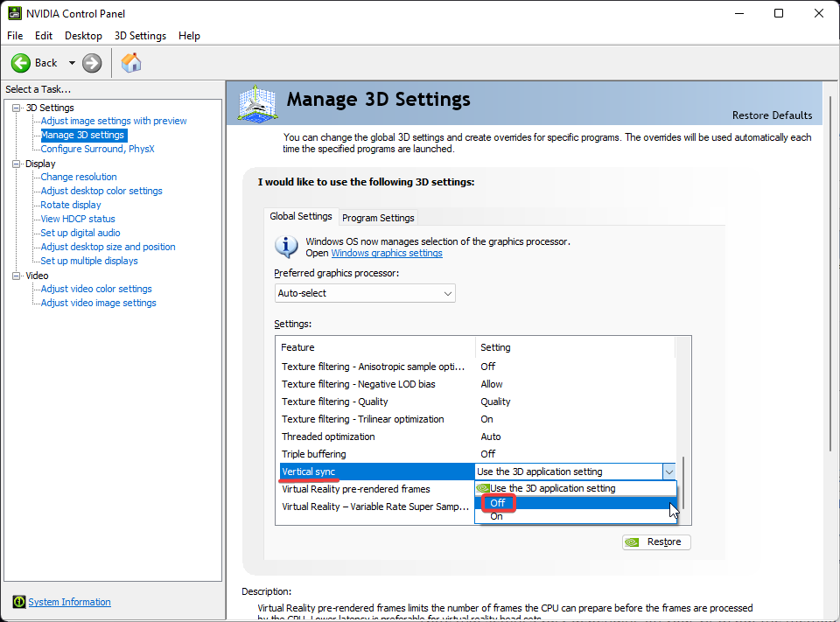The height and width of the screenshot is (622, 840).
Task: Switch to the Program Settings tab
Action: point(378,218)
